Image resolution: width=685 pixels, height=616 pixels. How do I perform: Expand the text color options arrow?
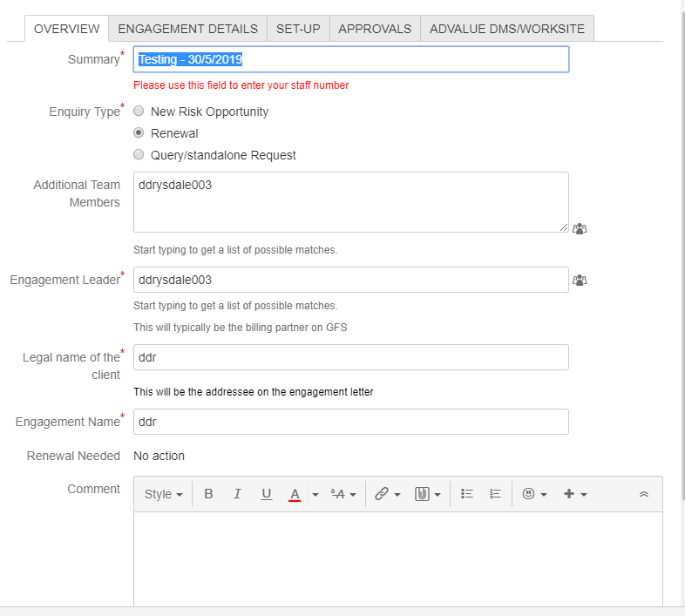coord(315,495)
